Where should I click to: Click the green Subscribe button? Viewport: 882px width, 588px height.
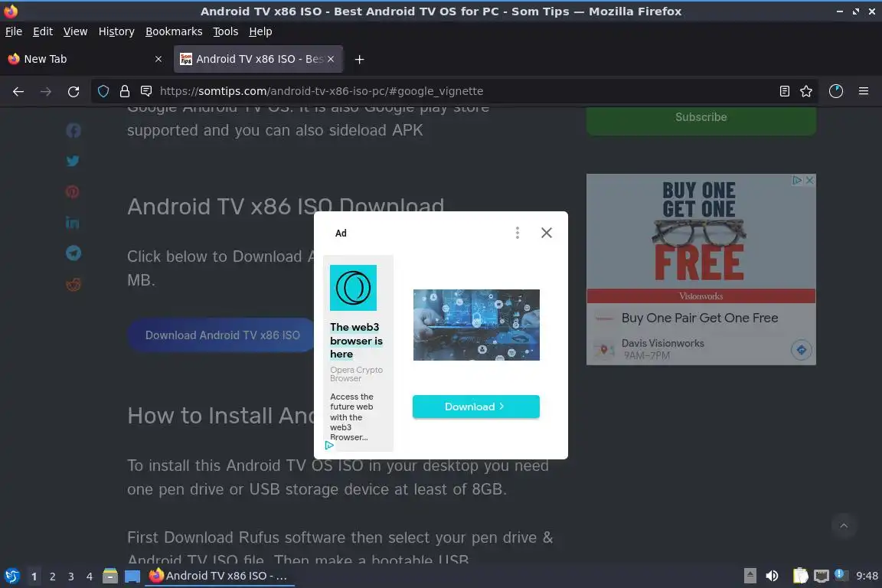click(701, 118)
